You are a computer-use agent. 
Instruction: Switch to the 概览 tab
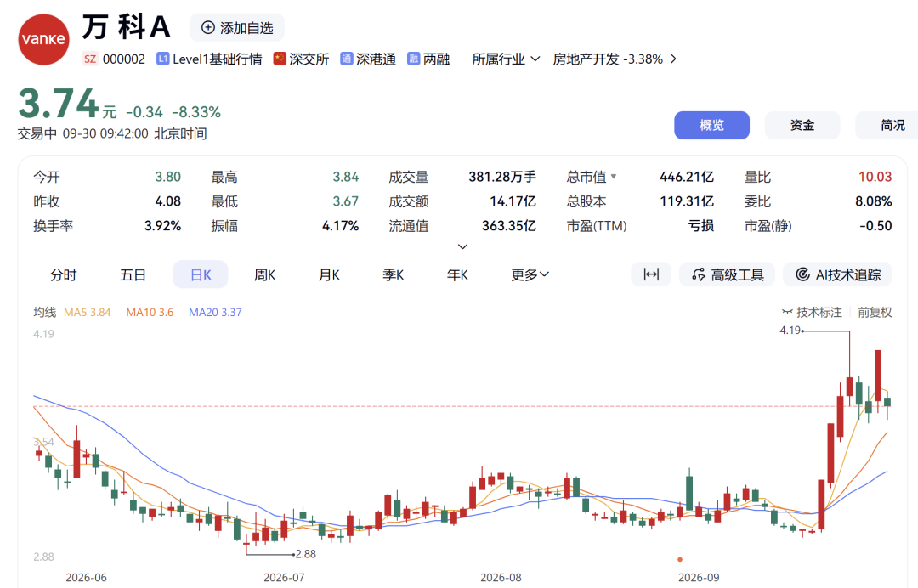point(712,125)
